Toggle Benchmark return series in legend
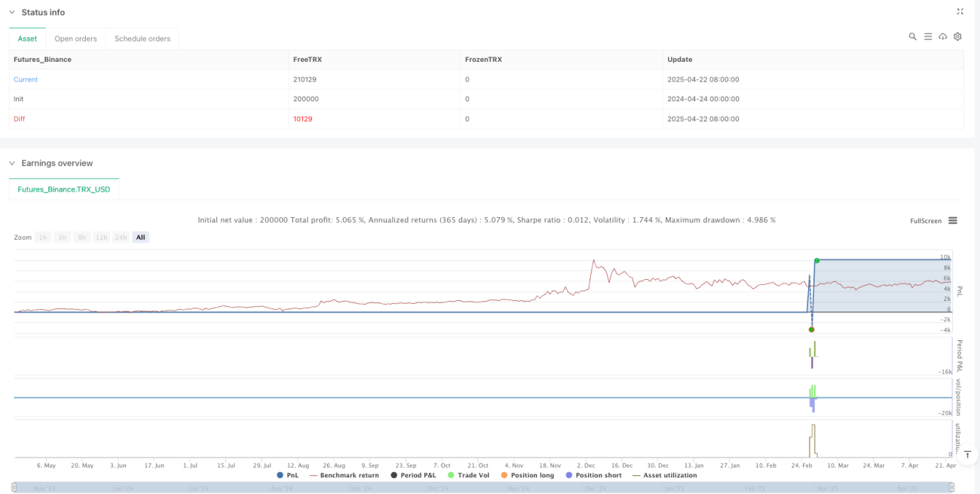Screen dimensions: 980x494 tap(344, 475)
